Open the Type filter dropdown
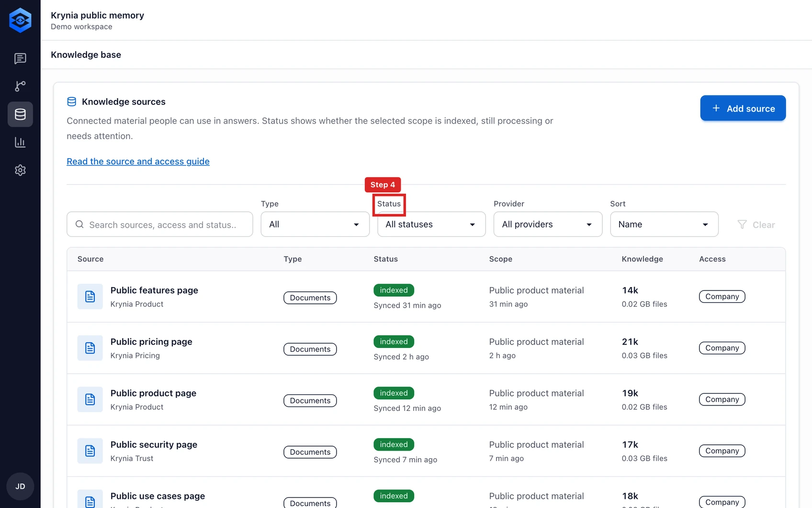 (315, 224)
